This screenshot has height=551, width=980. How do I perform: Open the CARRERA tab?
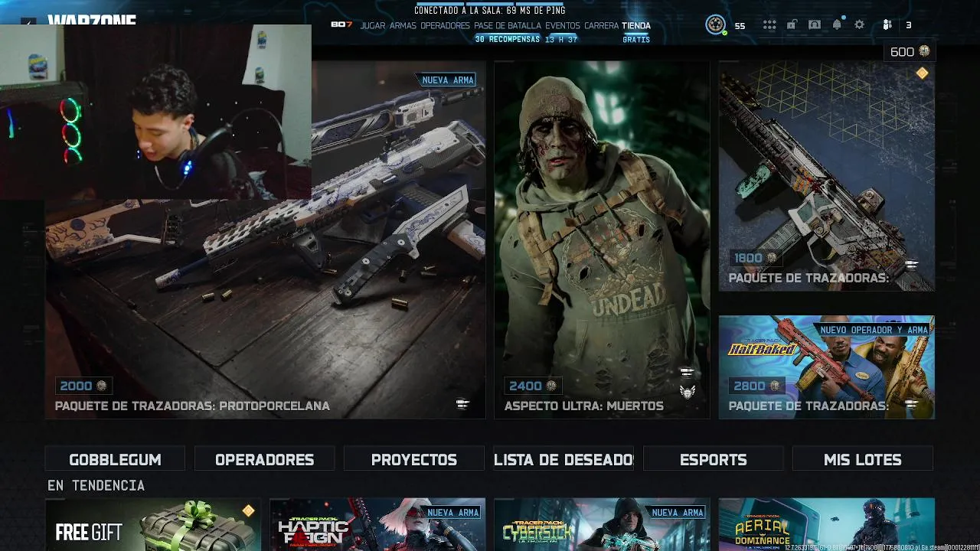pyautogui.click(x=601, y=25)
